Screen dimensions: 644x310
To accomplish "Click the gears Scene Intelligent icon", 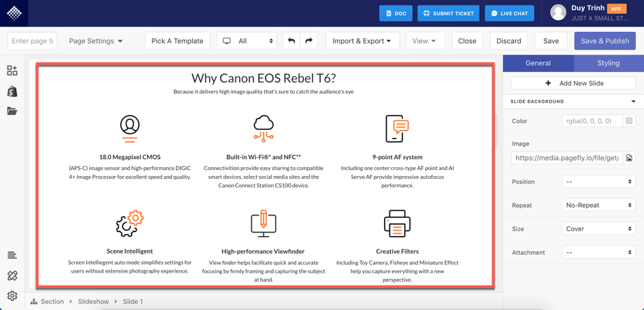I will point(130,223).
